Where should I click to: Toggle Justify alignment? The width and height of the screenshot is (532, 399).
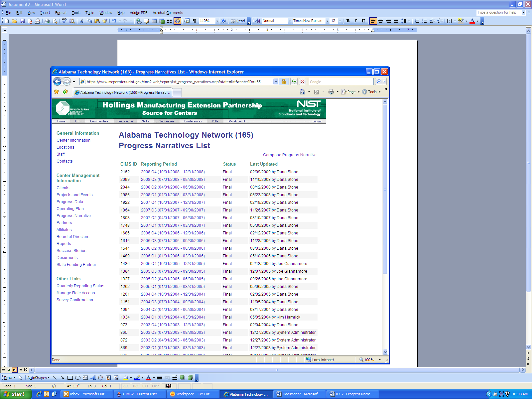(x=396, y=21)
